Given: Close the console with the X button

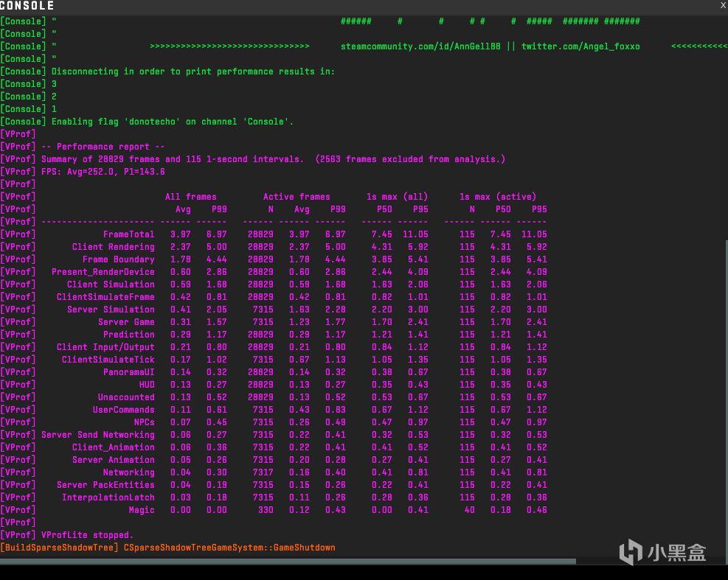Looking at the screenshot, I should 724,5.
